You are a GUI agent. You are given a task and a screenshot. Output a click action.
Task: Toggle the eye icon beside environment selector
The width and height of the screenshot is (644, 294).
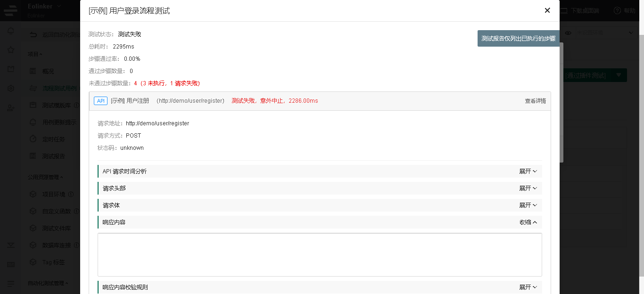[568, 33]
